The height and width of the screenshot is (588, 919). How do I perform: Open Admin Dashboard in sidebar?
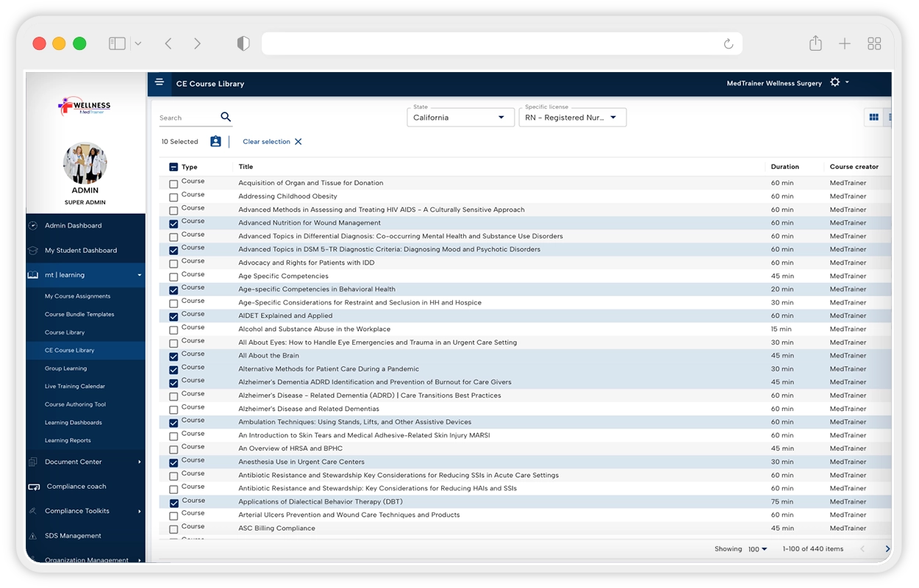click(x=73, y=226)
